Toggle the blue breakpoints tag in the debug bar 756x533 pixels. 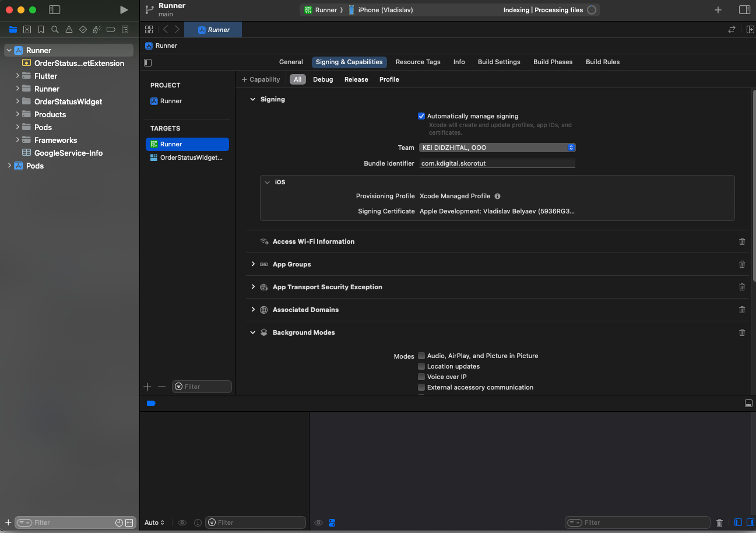coord(151,403)
